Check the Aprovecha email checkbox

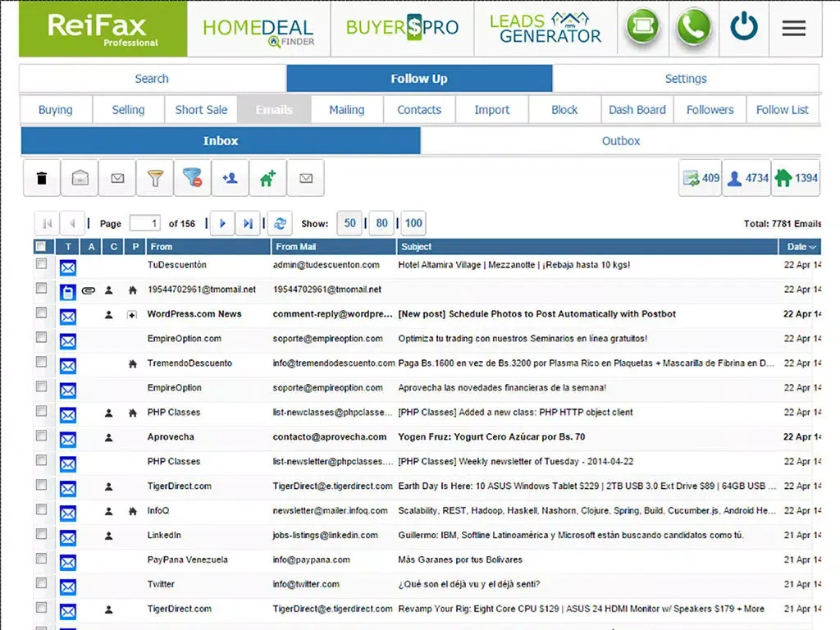point(41,436)
